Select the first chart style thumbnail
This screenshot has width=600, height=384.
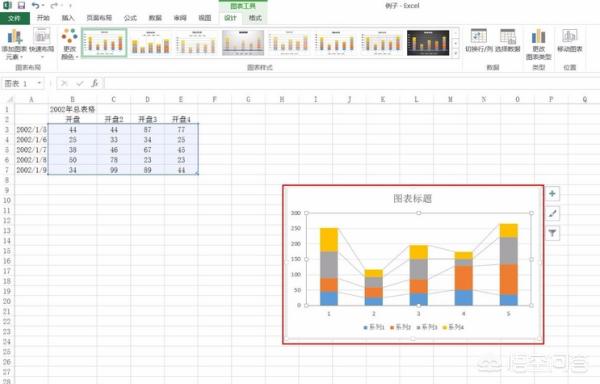pyautogui.click(x=104, y=42)
